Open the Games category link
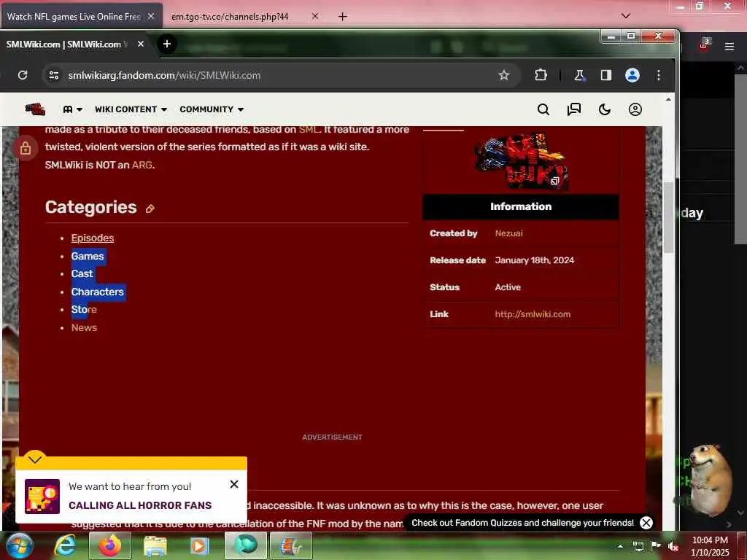This screenshot has width=747, height=560. pos(88,256)
